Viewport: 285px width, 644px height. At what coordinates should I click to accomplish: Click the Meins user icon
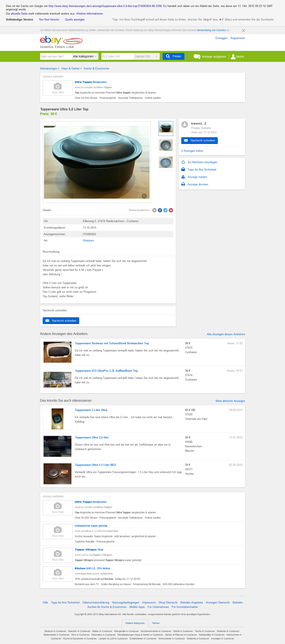233,57
